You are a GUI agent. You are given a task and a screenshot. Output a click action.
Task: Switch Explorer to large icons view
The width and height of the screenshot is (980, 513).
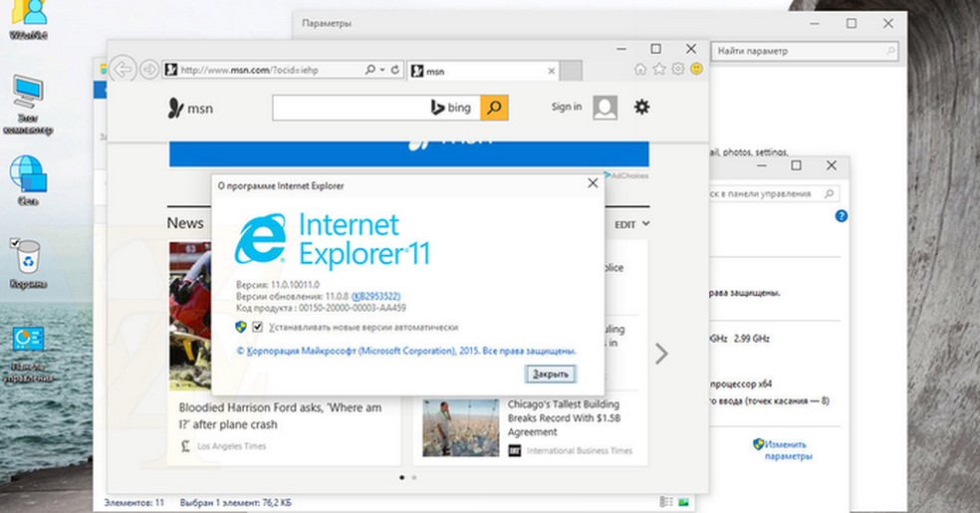pos(683,502)
